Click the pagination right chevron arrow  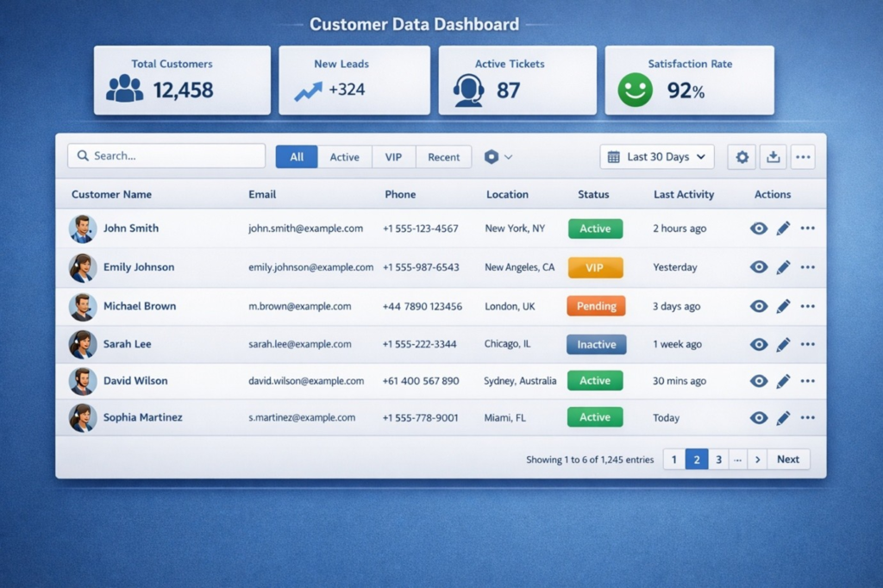[x=757, y=460]
